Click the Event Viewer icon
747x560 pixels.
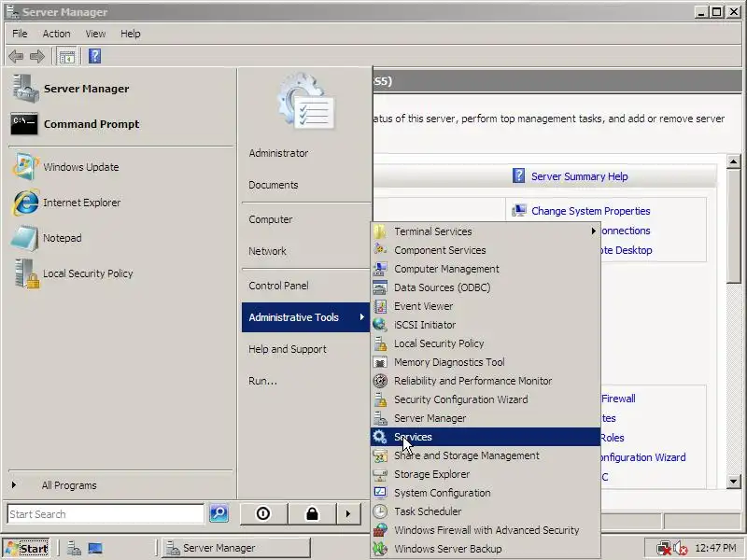[380, 306]
